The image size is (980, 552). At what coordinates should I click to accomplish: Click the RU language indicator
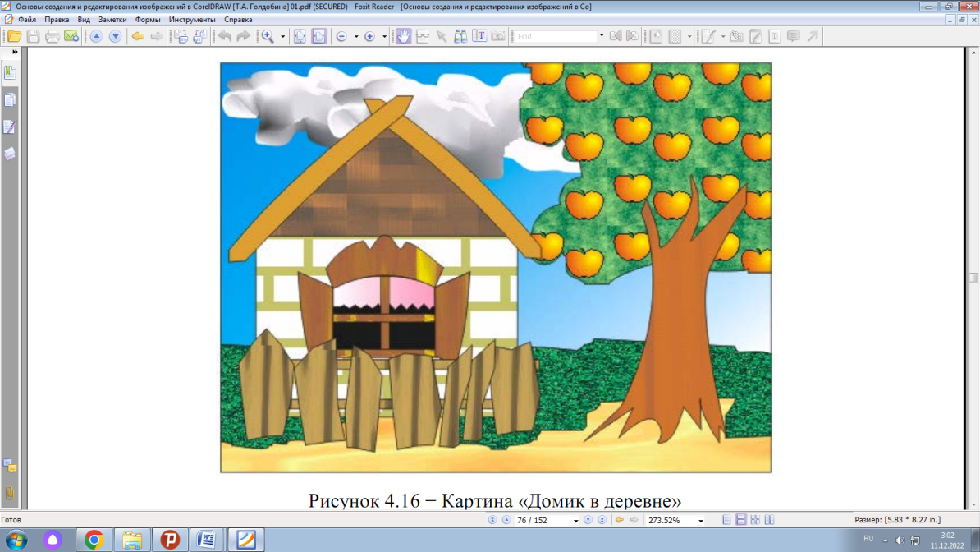coord(868,539)
